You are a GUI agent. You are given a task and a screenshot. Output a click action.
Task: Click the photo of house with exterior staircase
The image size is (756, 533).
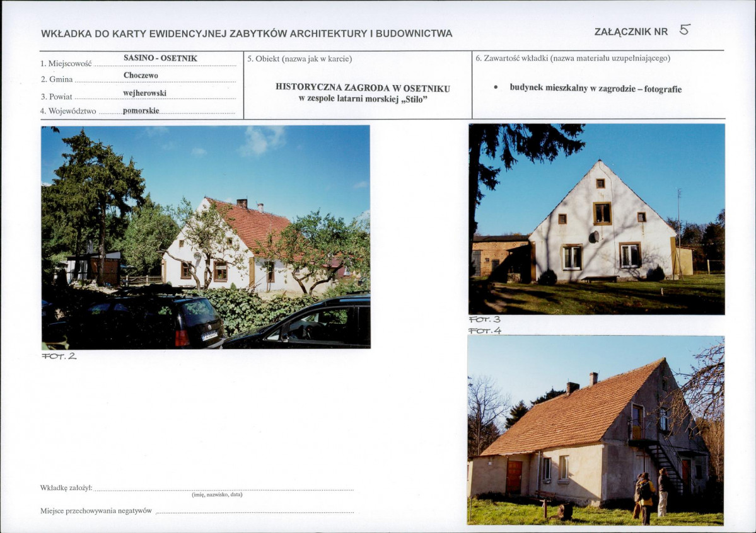[x=595, y=430]
